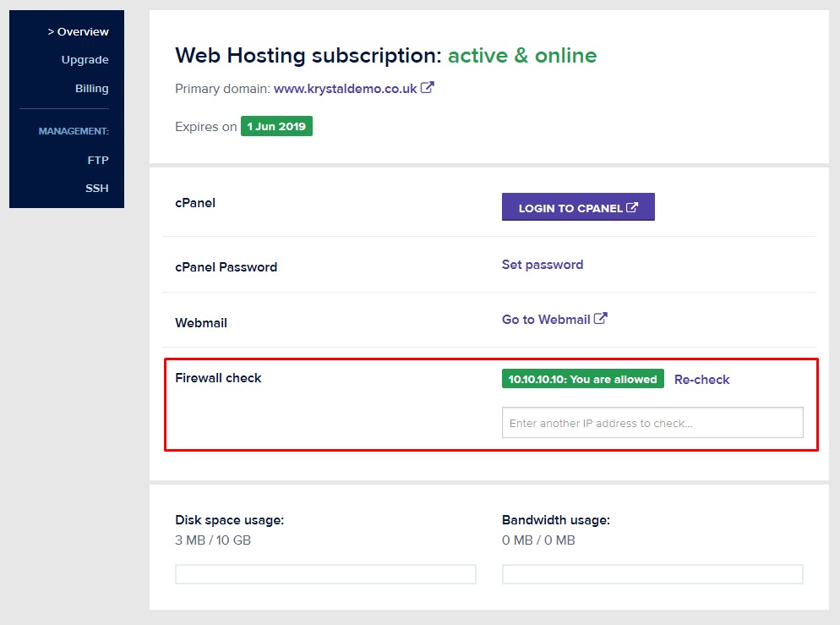
Task: Open the Overview sidebar item
Action: (79, 31)
